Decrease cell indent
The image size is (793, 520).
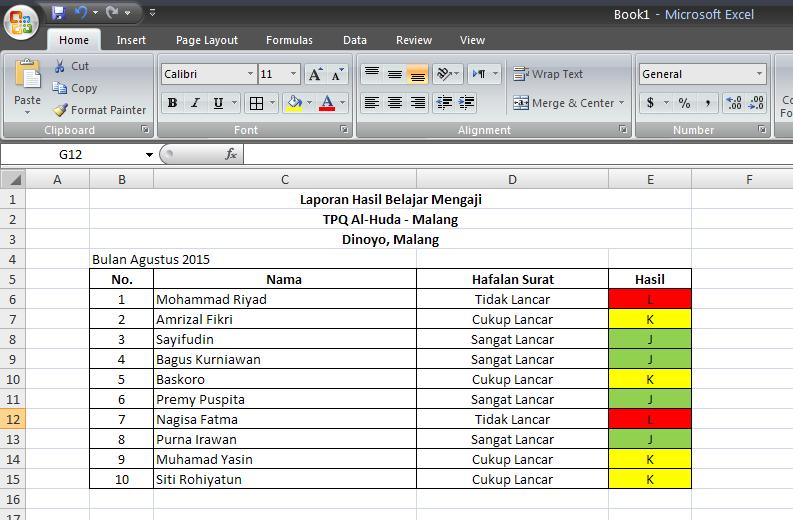click(444, 103)
